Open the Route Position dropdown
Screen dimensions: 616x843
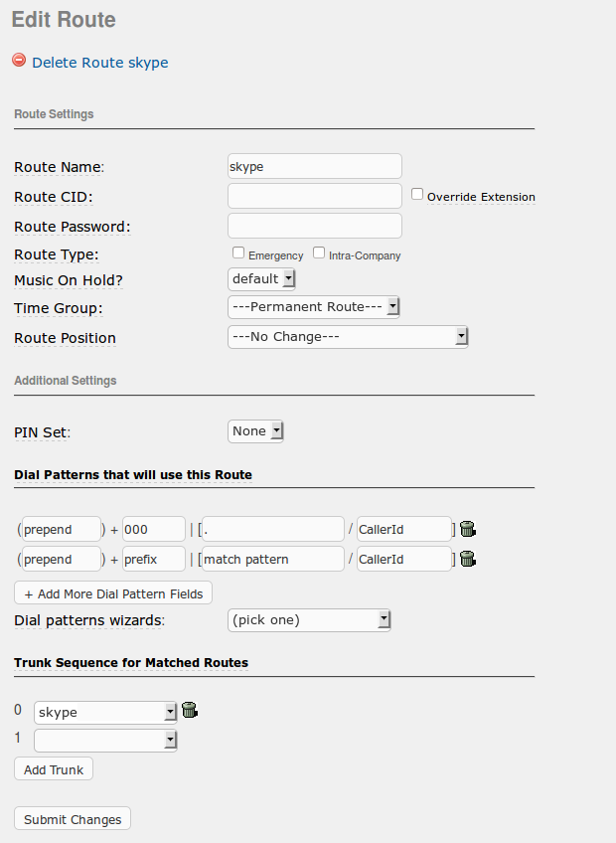tap(348, 337)
